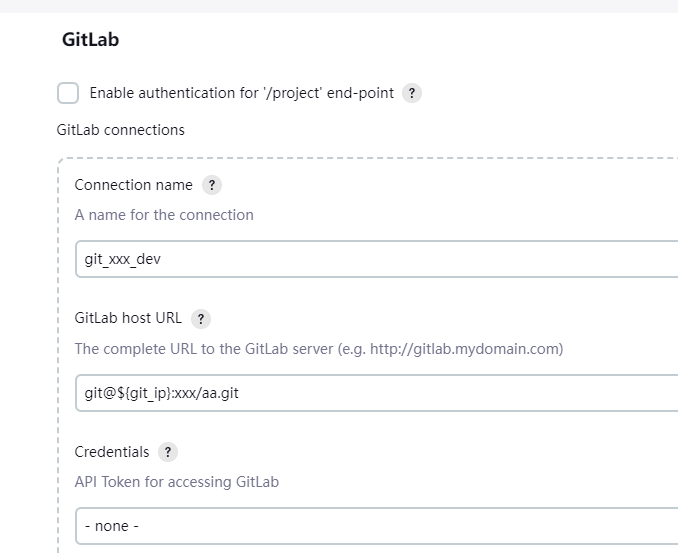Open the GitLab host URL help icon
This screenshot has width=678, height=553.
point(200,319)
